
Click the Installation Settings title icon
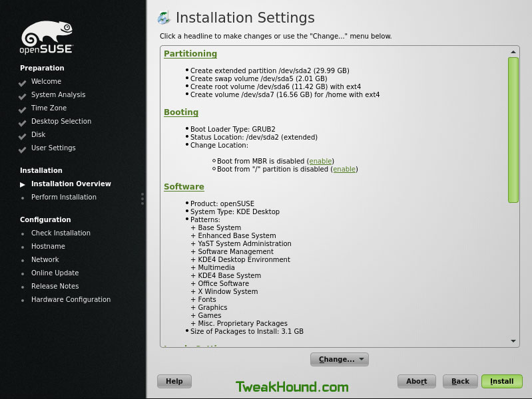(x=164, y=18)
